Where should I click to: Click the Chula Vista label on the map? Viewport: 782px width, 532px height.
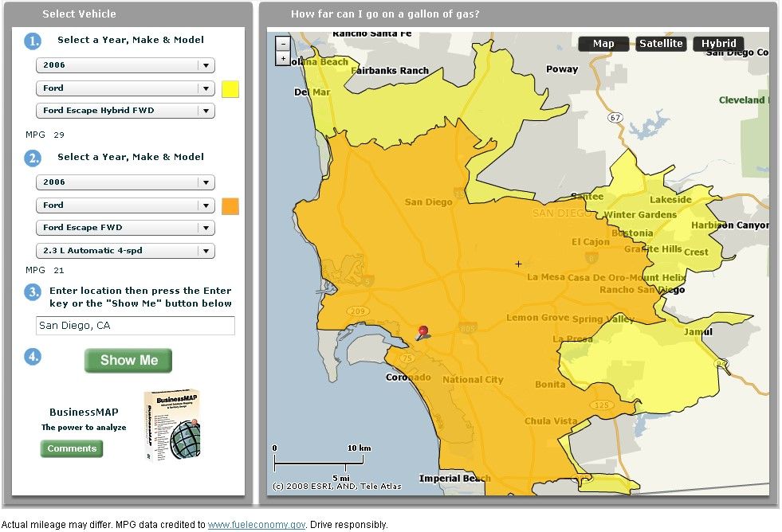(551, 421)
